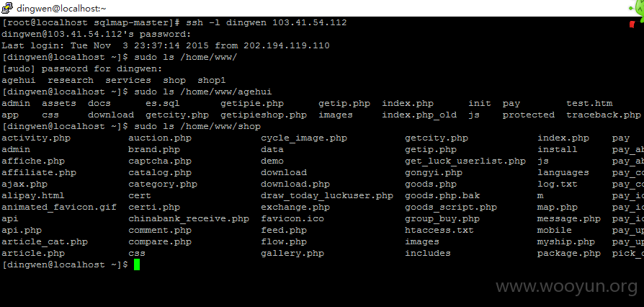Click the draw_today_luckuser.php entry
Viewport: 644px width, 307px height.
click(x=327, y=195)
